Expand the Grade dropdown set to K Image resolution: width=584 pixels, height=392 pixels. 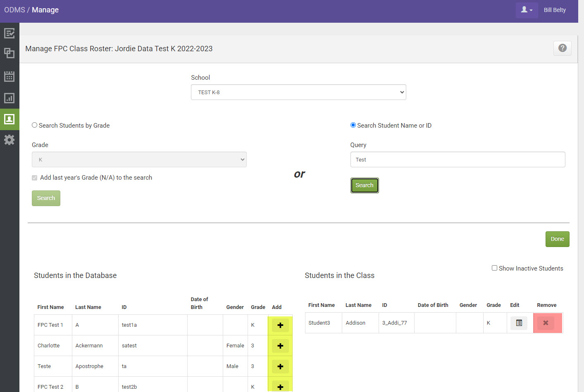tap(139, 159)
